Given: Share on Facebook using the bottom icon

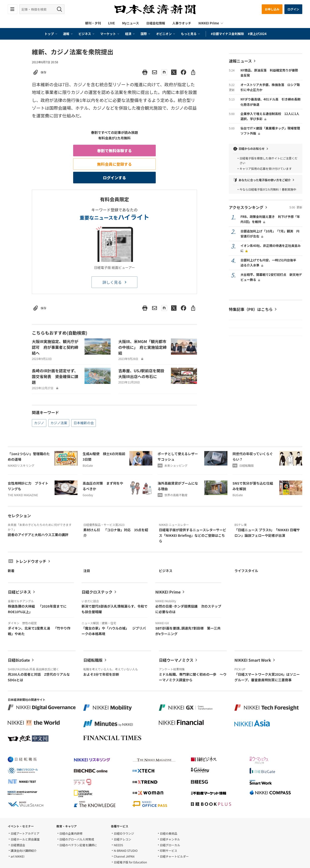Looking at the screenshot, I should [x=183, y=308].
